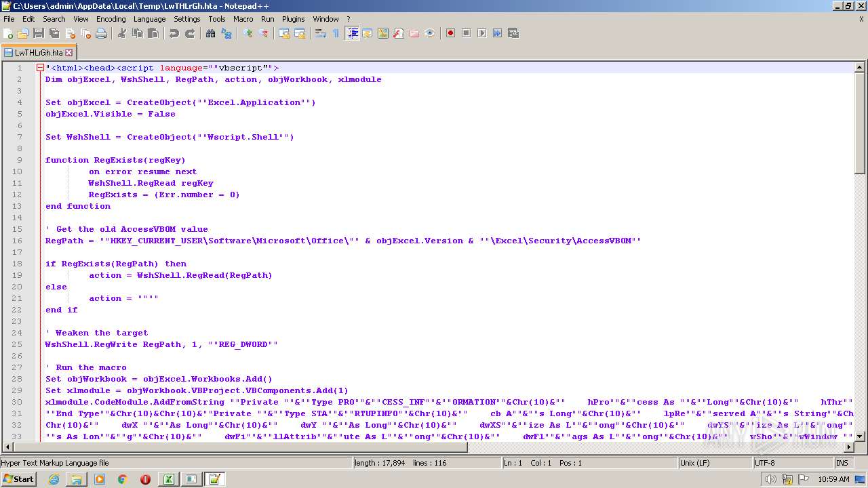Open the Search menu

[54, 19]
